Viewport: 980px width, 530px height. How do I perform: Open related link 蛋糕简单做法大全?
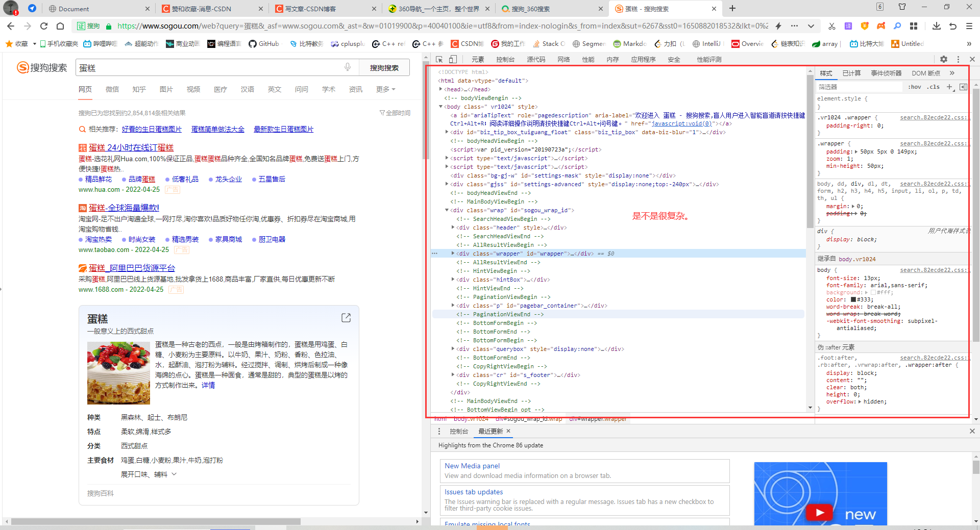tap(218, 129)
